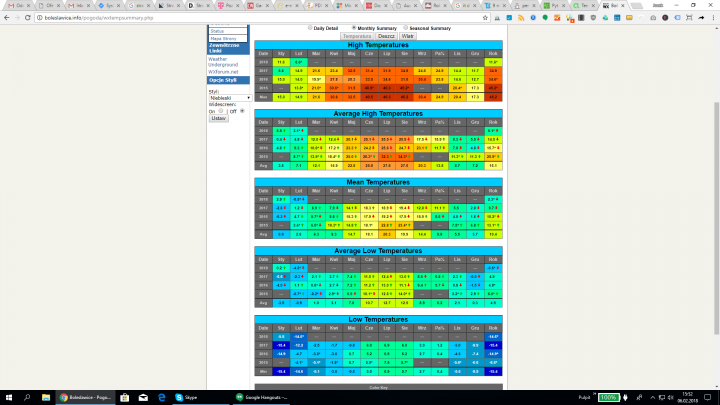Open the Weather Underground link

click(x=224, y=62)
